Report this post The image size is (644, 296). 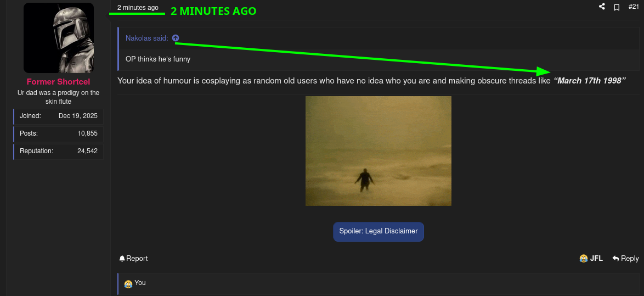tap(133, 258)
